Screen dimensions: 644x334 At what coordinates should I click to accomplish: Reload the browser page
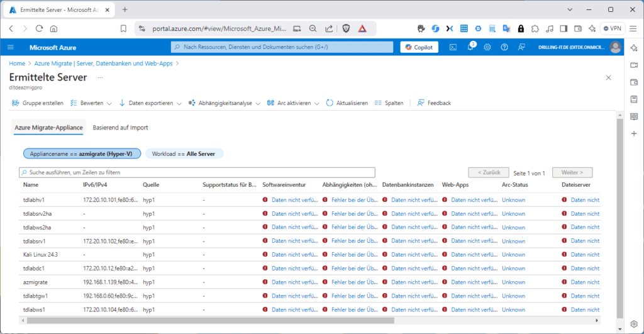[39, 28]
